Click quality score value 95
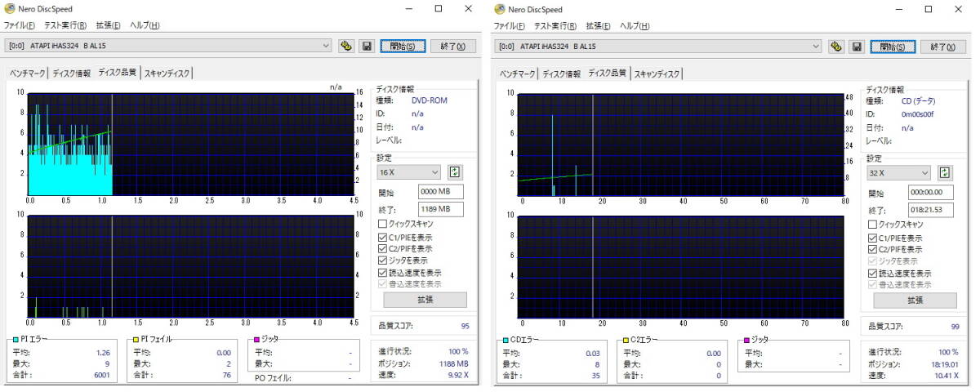 [x=465, y=326]
